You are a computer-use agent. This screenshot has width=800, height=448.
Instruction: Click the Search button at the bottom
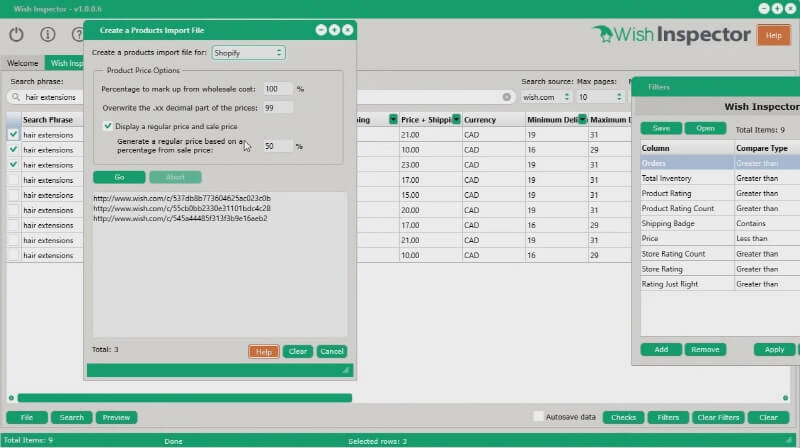pyautogui.click(x=71, y=417)
